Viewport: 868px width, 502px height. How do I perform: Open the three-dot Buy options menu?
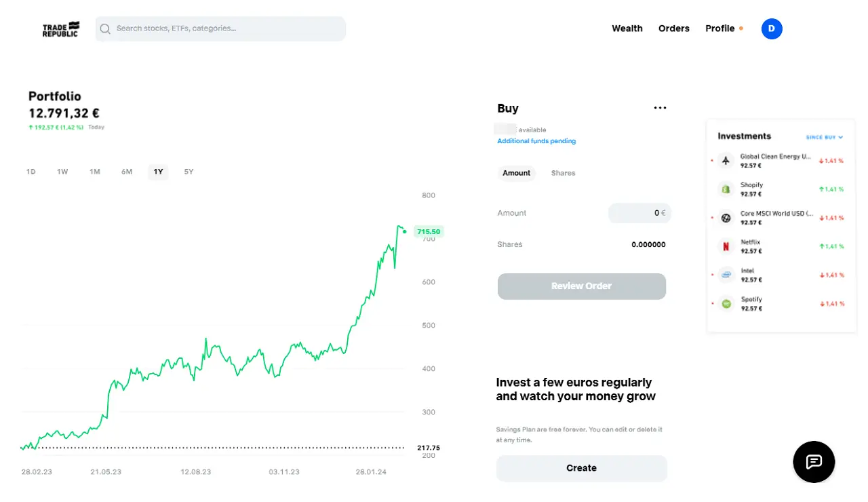coord(660,108)
